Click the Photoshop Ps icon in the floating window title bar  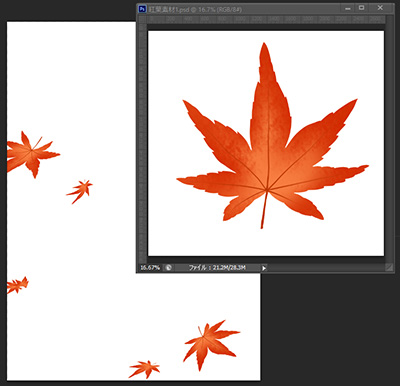tap(142, 9)
